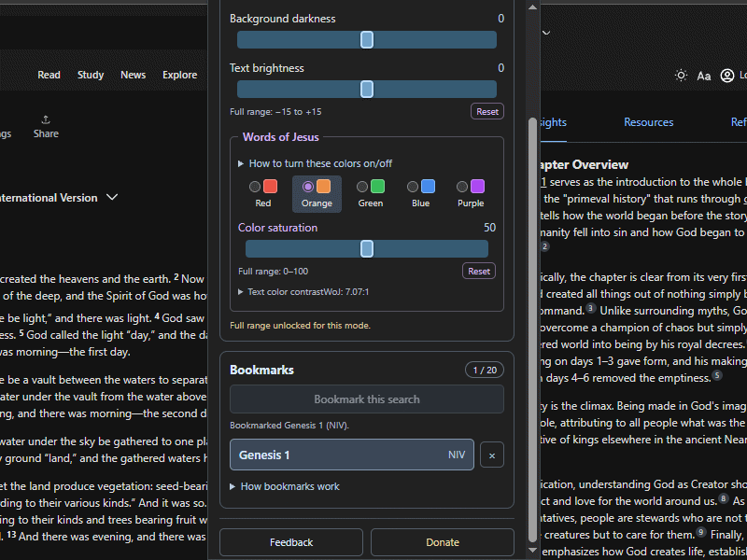Click the purple color swatch
The height and width of the screenshot is (560, 747).
click(477, 186)
